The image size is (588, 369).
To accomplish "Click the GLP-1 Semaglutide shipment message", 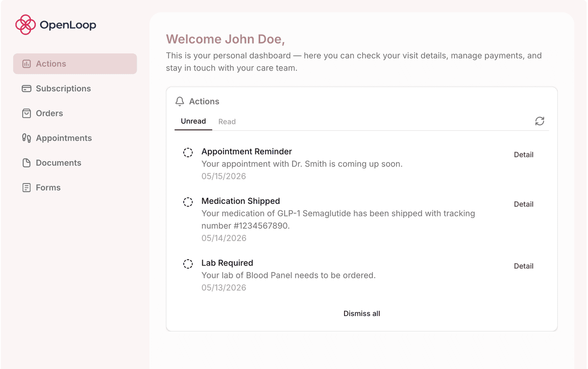I will [338, 220].
